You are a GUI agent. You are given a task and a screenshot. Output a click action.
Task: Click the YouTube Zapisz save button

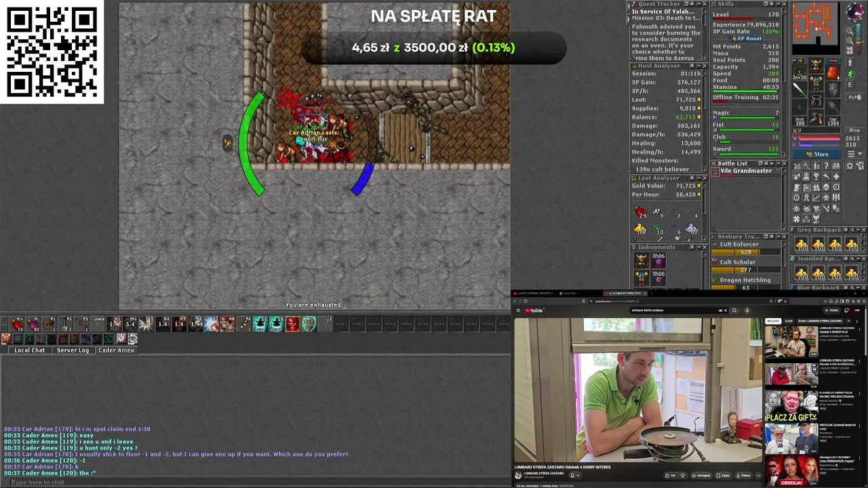click(724, 475)
